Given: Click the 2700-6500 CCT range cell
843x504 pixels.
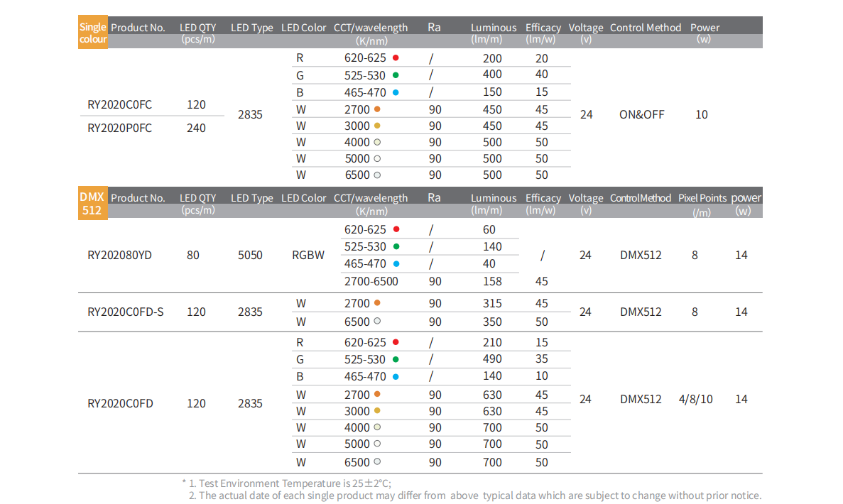Looking at the screenshot, I should click(x=371, y=281).
